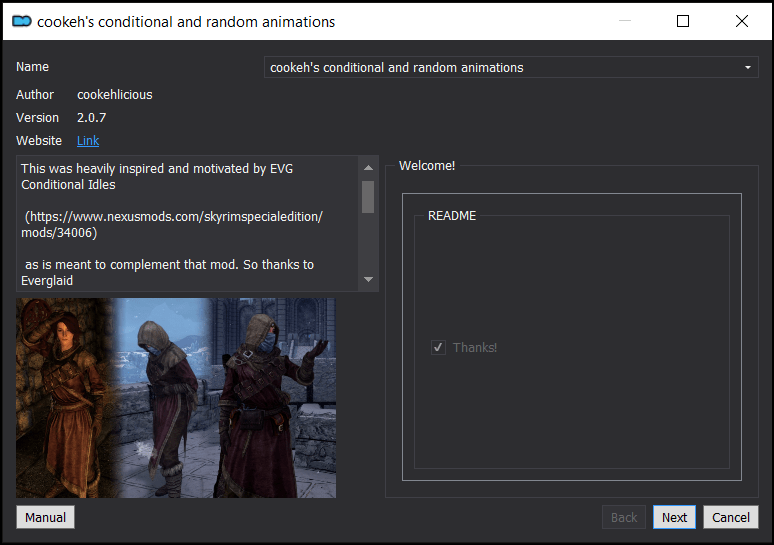Open the Website Link
This screenshot has width=774, height=545.
coord(88,141)
